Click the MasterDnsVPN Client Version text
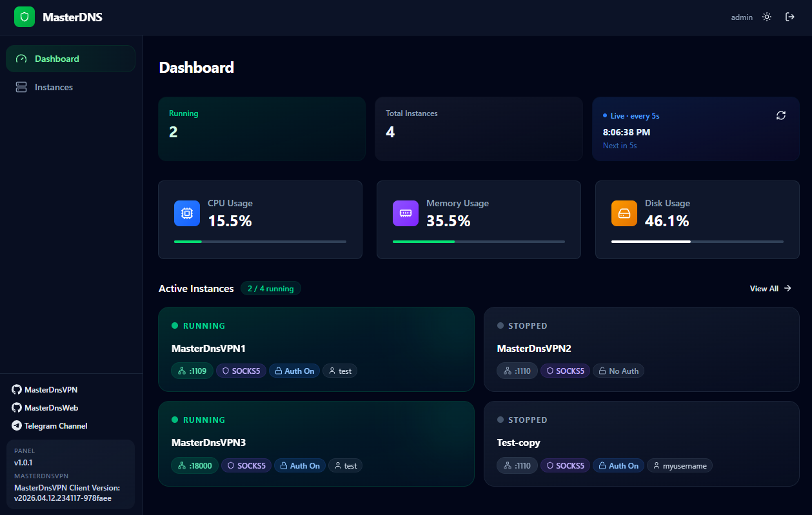The height and width of the screenshot is (515, 812). [67, 493]
